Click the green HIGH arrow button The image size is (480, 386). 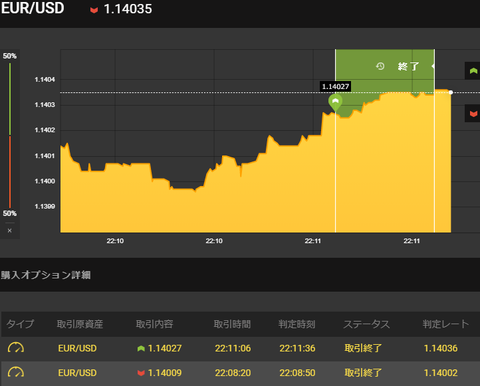click(x=473, y=71)
